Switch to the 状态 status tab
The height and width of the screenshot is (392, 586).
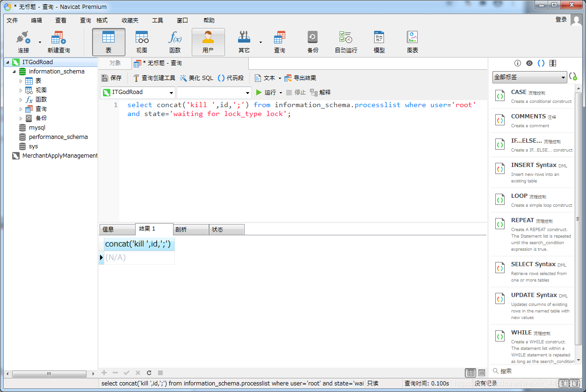[x=227, y=229]
